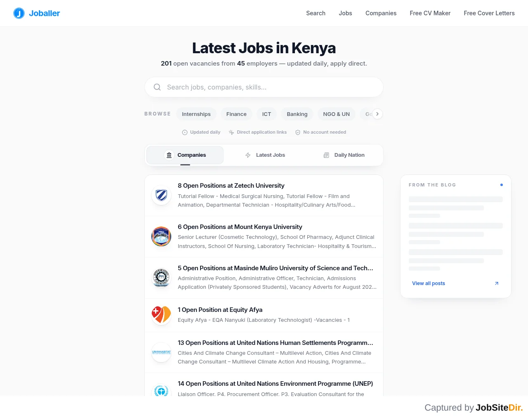Screen dimensions: 528x420
Task: Browse the Internships category
Action: tap(196, 114)
